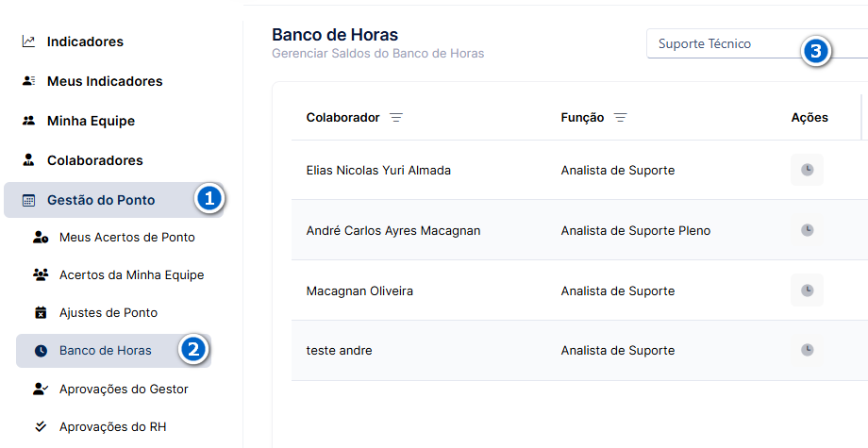Open Meus Indicadores in sidebar
The width and height of the screenshot is (868, 448).
(x=105, y=81)
